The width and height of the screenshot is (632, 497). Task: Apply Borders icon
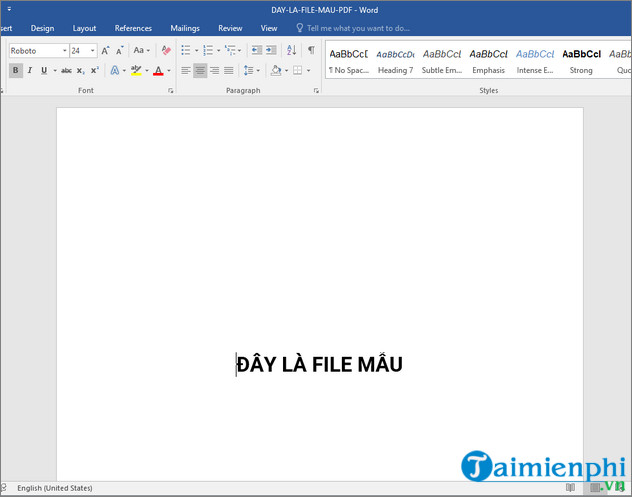tap(297, 71)
